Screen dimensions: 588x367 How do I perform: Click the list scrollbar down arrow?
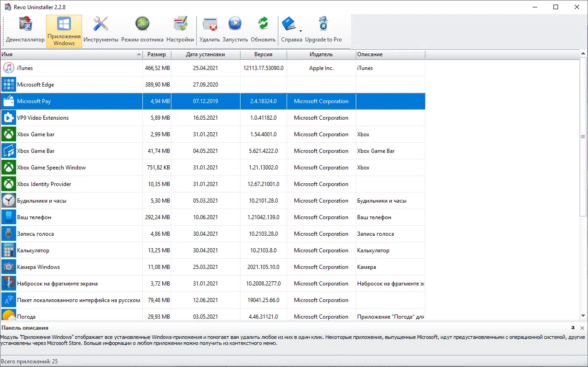(583, 316)
